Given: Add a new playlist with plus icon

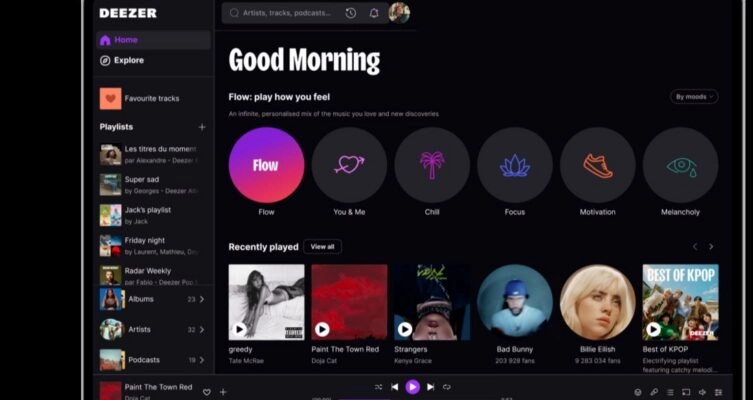Looking at the screenshot, I should 202,127.
